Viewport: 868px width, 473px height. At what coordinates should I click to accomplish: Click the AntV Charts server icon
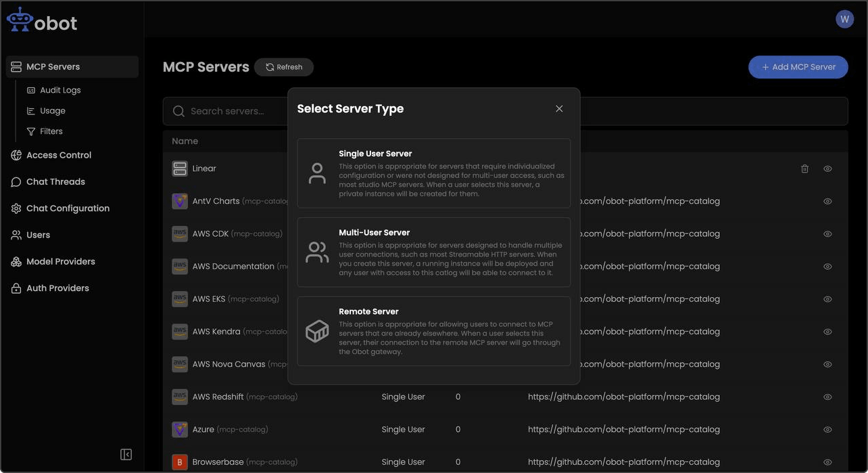coord(180,201)
